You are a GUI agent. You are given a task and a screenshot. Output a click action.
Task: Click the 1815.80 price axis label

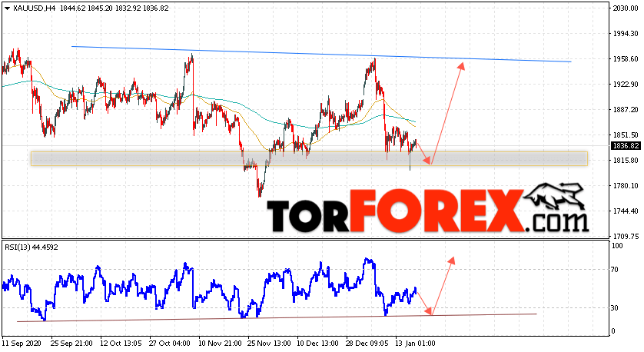(626, 160)
